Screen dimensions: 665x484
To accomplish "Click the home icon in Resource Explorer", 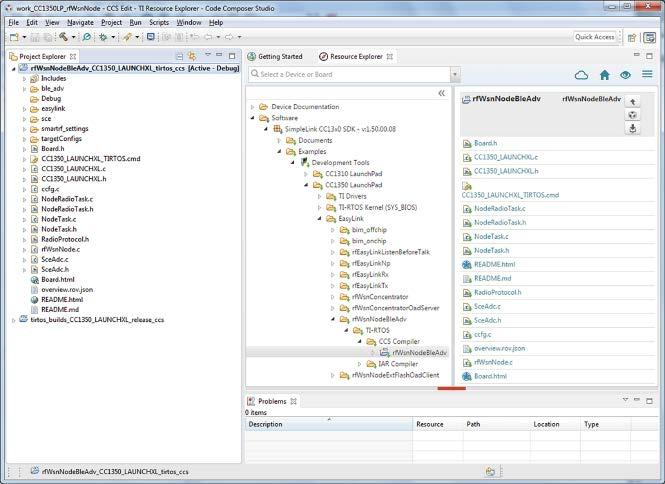I will click(605, 75).
